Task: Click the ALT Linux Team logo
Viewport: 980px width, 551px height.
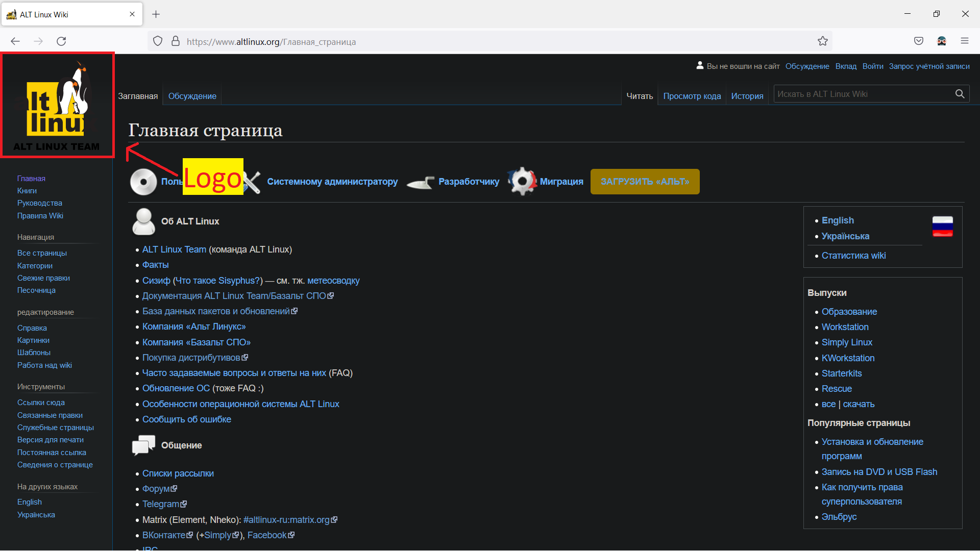Action: tap(57, 105)
